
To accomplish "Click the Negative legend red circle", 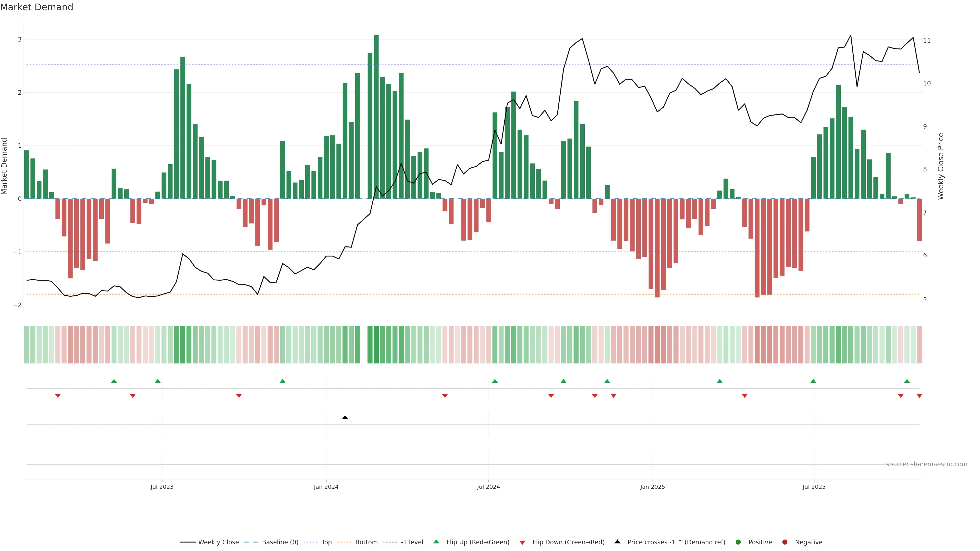I will click(785, 542).
